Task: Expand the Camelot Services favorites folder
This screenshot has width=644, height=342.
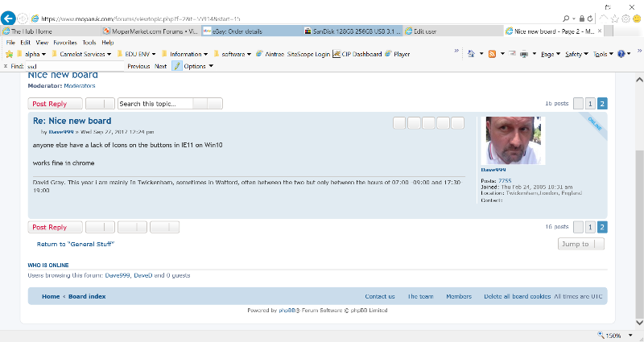Action: (86, 54)
